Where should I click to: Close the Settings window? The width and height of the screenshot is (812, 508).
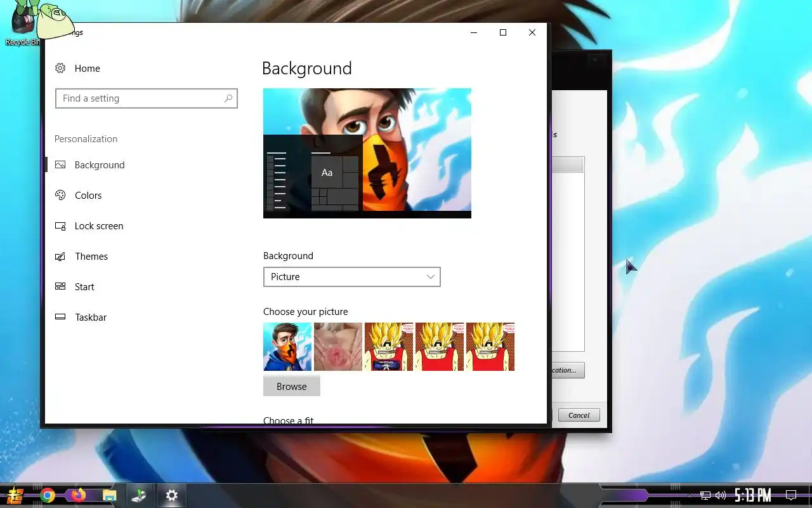532,32
